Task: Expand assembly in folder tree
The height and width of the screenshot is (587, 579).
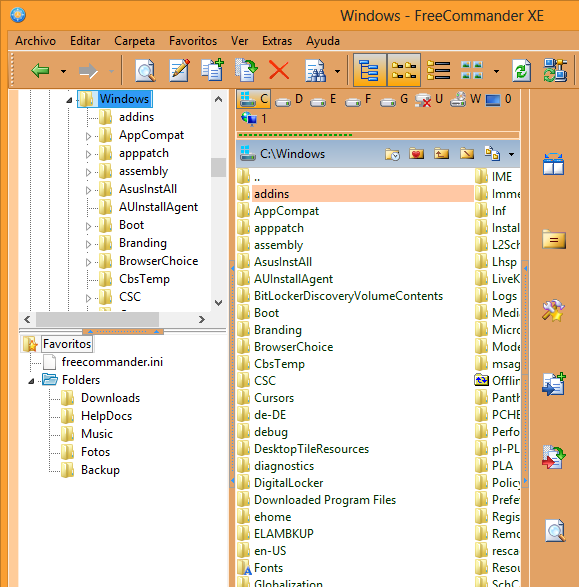Action: click(x=88, y=172)
